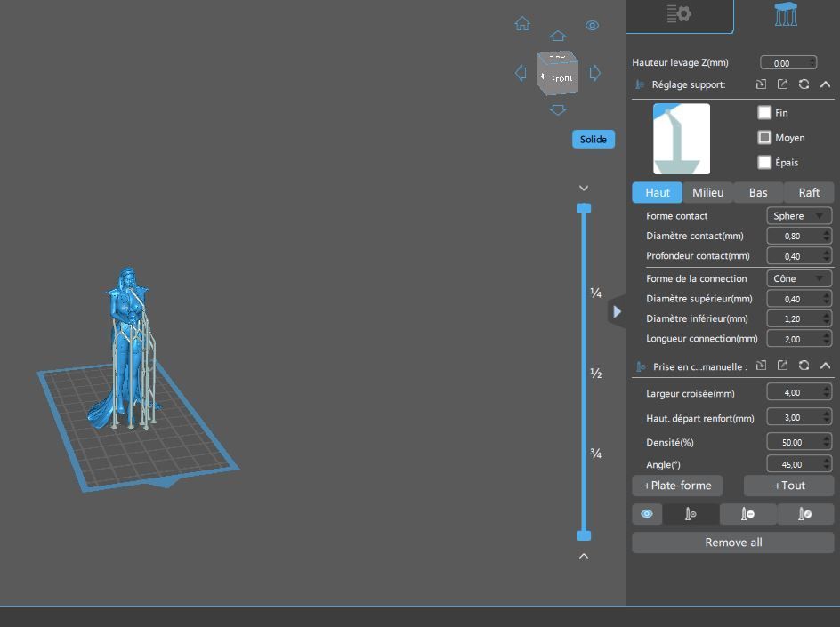Switch to the Milieu tab
This screenshot has width=840, height=627.
point(707,192)
